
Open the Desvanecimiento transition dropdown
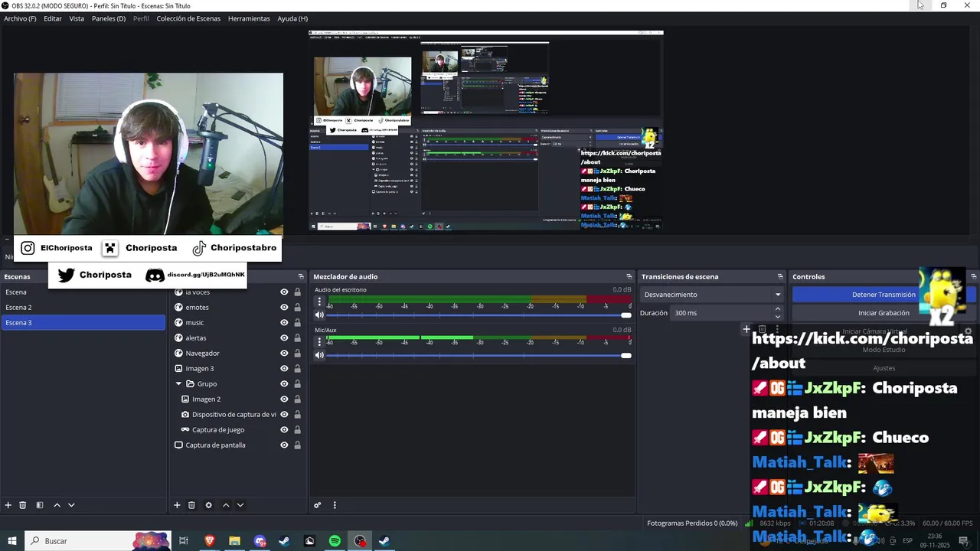click(713, 295)
